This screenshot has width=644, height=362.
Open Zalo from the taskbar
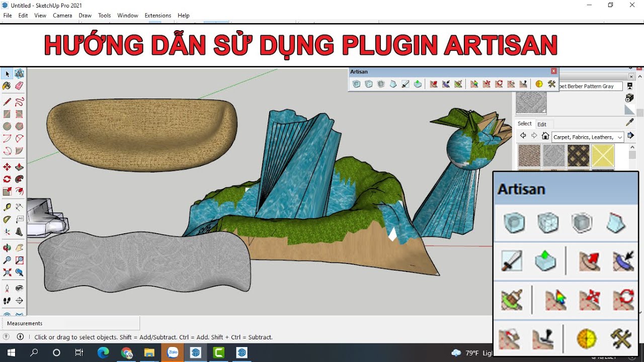tap(173, 353)
